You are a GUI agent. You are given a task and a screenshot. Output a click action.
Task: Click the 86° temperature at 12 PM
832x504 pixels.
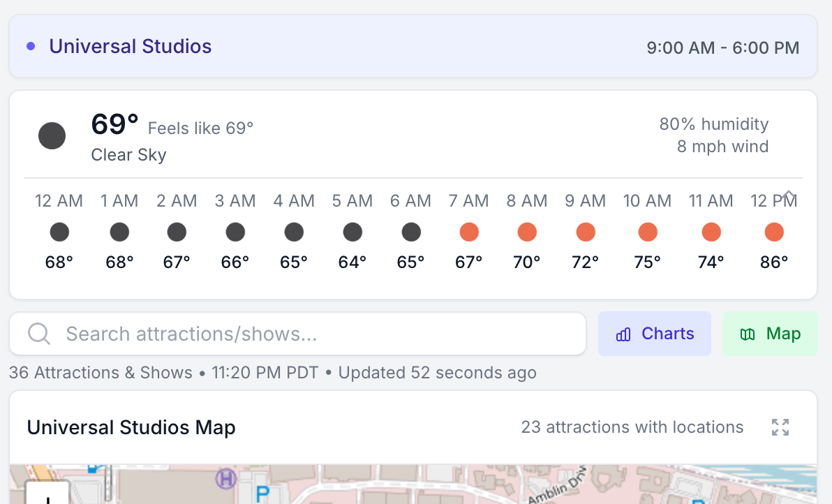774,262
